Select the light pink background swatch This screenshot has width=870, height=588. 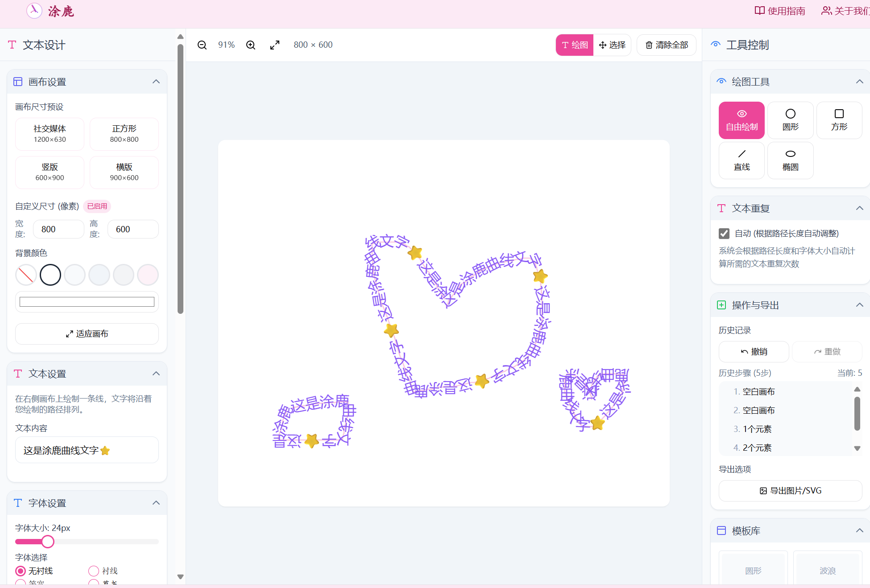[148, 275]
